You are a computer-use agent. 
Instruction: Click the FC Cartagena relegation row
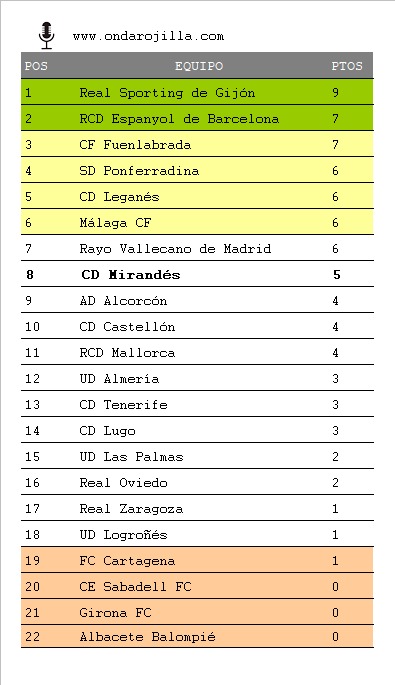click(197, 560)
